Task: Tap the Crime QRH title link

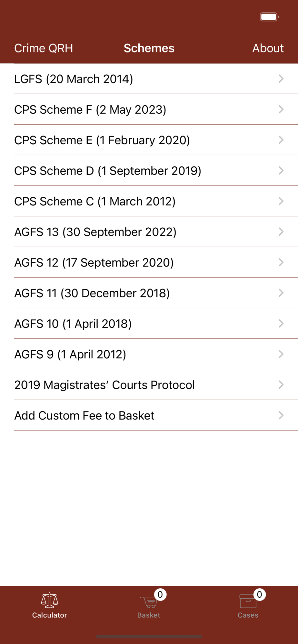Action: (x=44, y=48)
